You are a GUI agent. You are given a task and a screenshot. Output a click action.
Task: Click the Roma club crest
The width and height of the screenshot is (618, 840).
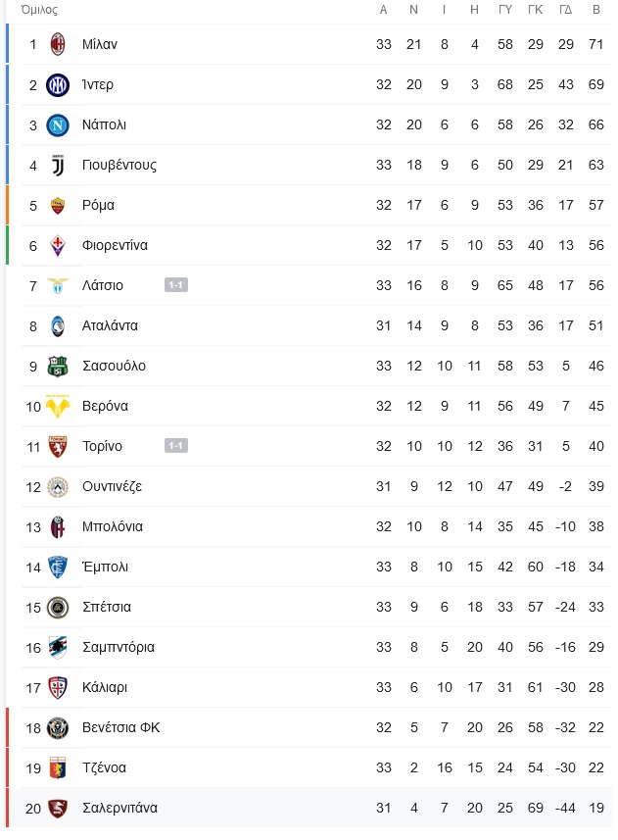(x=58, y=205)
